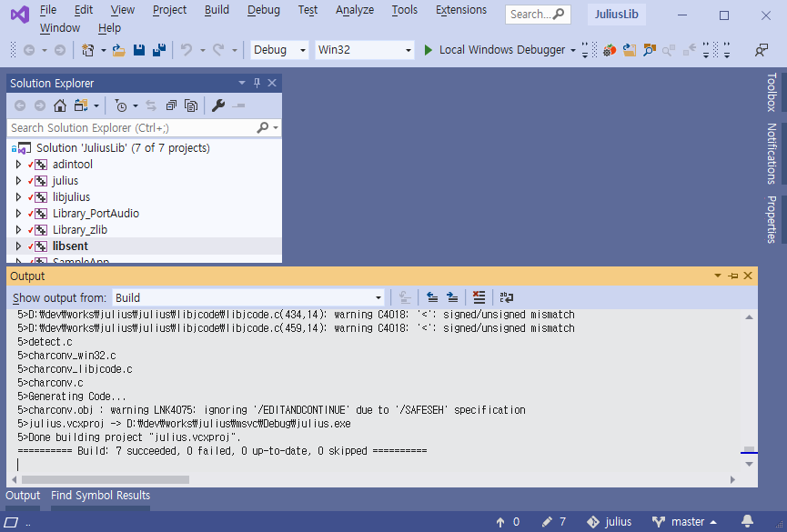Click the main toolbar search magnifier icon
This screenshot has height=532, width=787.
[558, 14]
